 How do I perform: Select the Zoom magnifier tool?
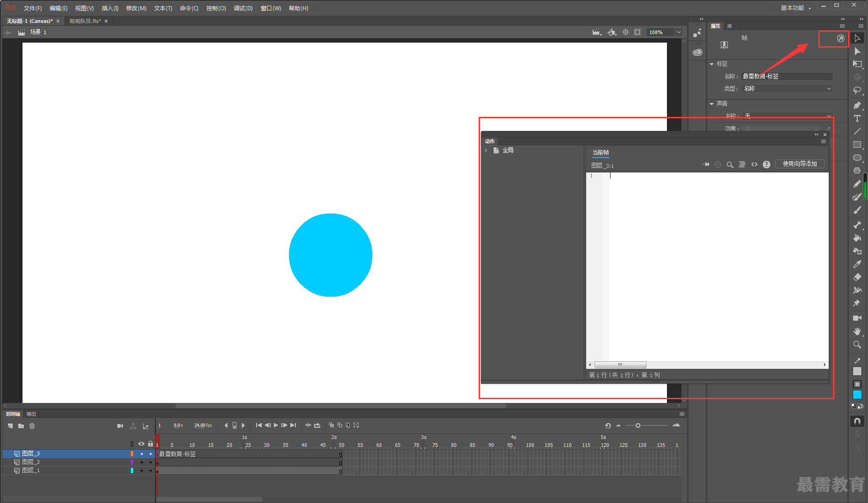pyautogui.click(x=857, y=345)
